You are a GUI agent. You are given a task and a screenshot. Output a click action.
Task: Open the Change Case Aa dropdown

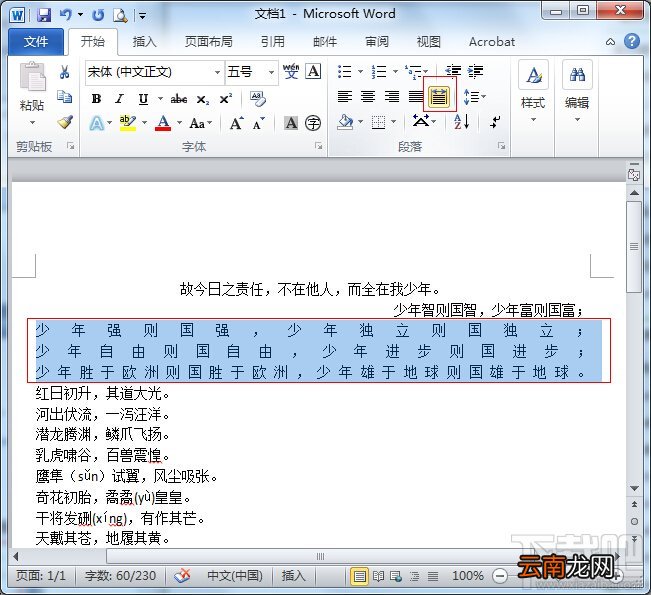pyautogui.click(x=201, y=123)
